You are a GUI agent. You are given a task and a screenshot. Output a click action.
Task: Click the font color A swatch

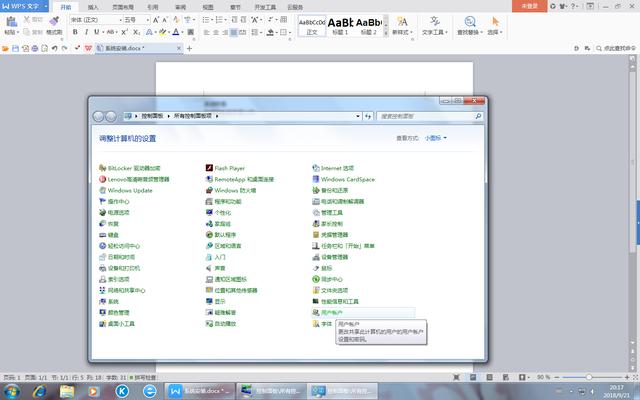[176, 32]
